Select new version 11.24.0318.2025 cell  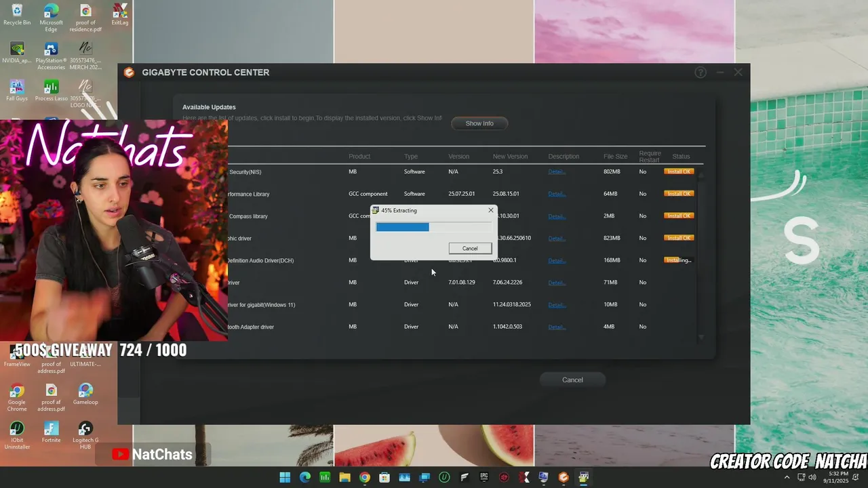(x=512, y=304)
